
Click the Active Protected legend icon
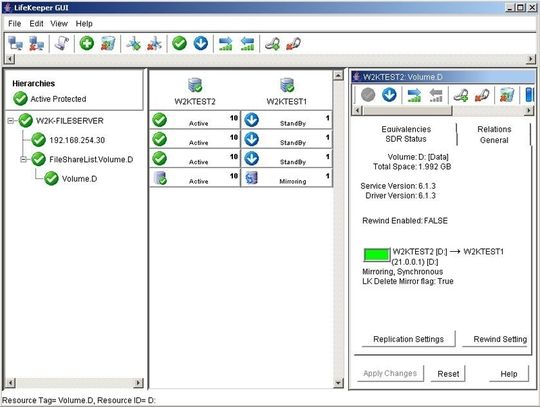[20, 98]
